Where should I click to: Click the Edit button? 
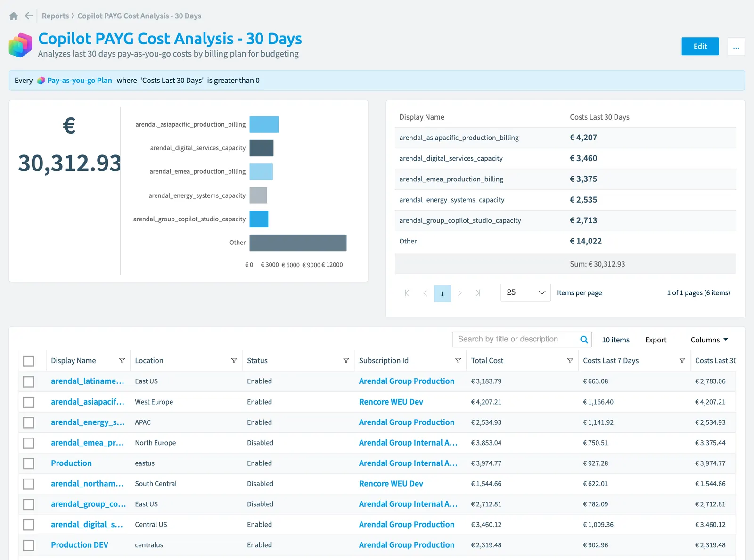700,46
